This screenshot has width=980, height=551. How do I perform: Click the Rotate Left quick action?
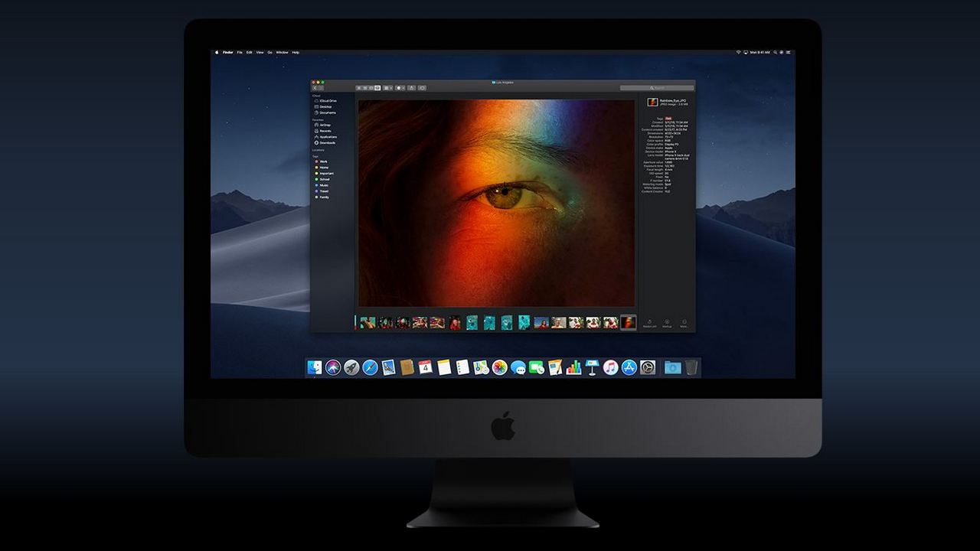pyautogui.click(x=649, y=323)
